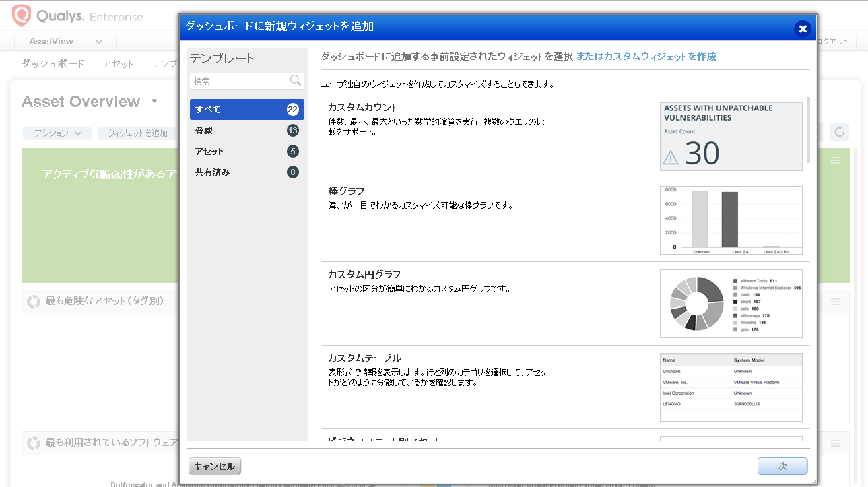The image size is (868, 487).
Task: Click the 最も危険なアセット widget loading icon
Action: pyautogui.click(x=34, y=301)
